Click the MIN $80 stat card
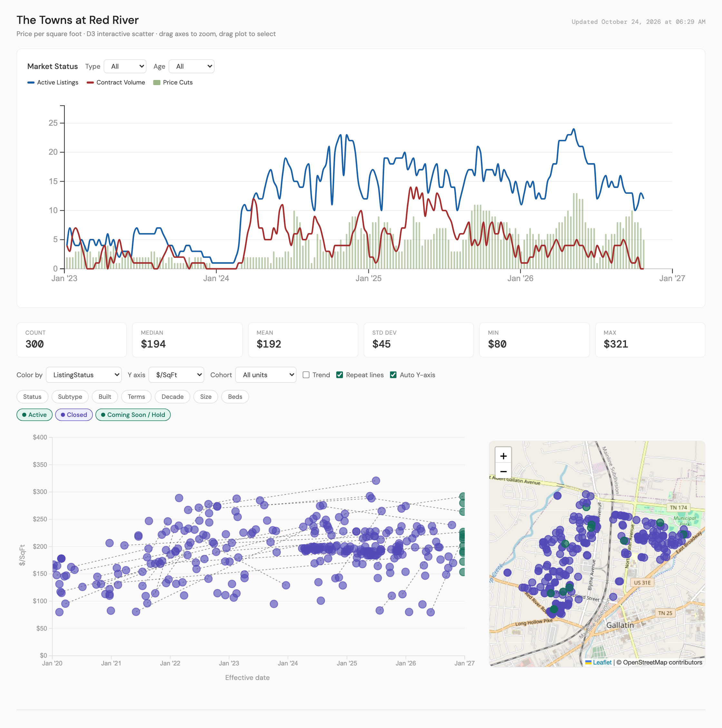 tap(534, 340)
